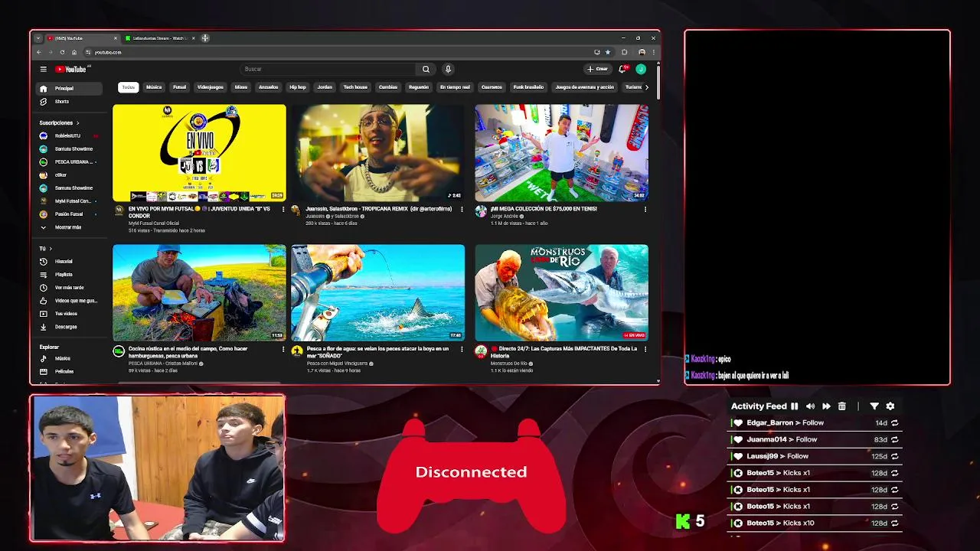Open the Cocina rústica video thumbnail
This screenshot has height=551, width=980.
pos(199,292)
